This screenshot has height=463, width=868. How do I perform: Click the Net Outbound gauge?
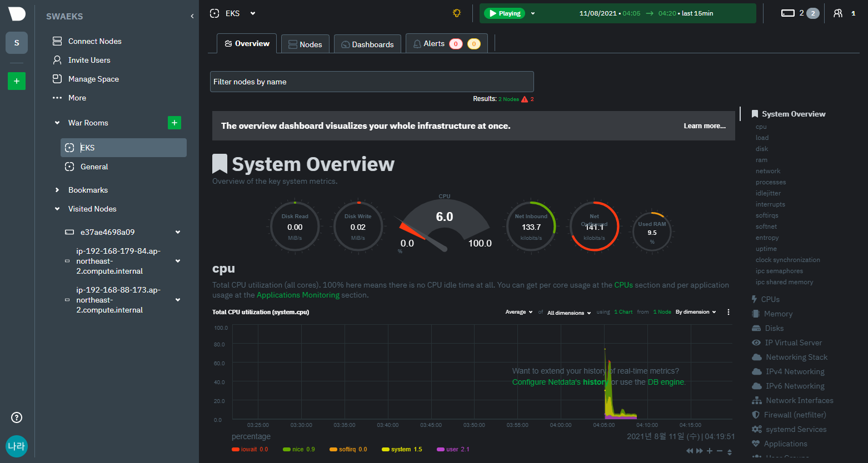tap(594, 227)
